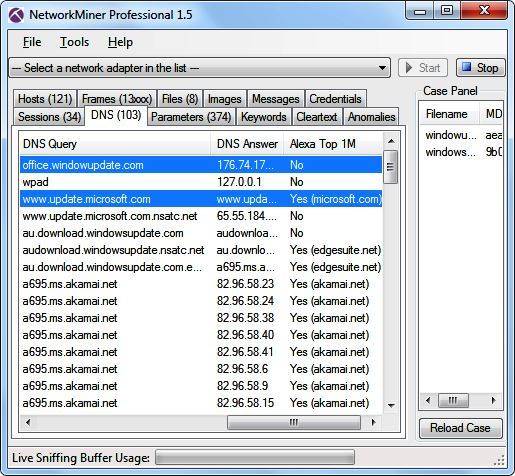Click the DNS list vertical scrollbar thumb

click(x=390, y=167)
